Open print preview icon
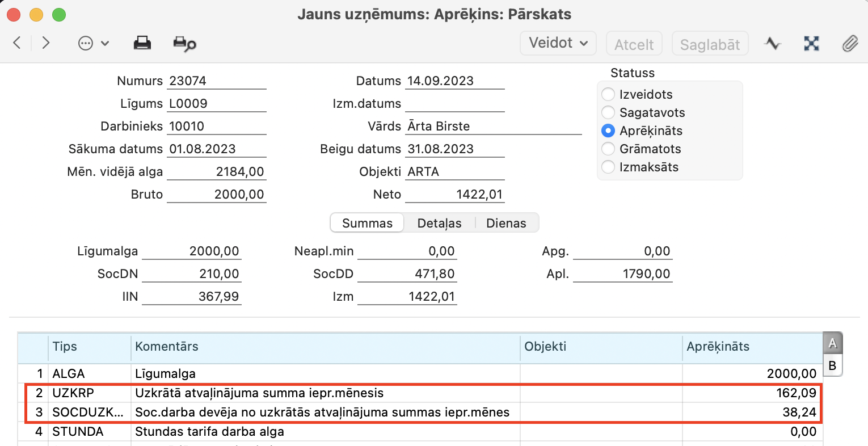The height and width of the screenshot is (446, 868). 184,44
